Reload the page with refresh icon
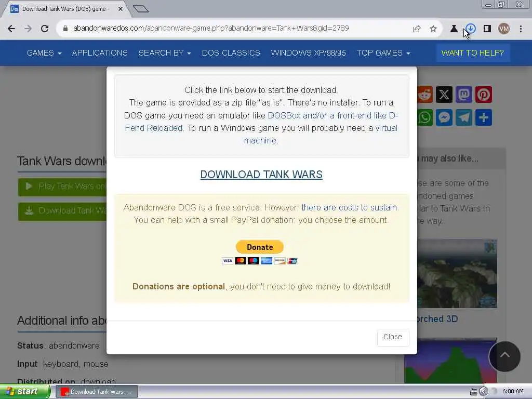Screen dimensions: 532x399 45,29
